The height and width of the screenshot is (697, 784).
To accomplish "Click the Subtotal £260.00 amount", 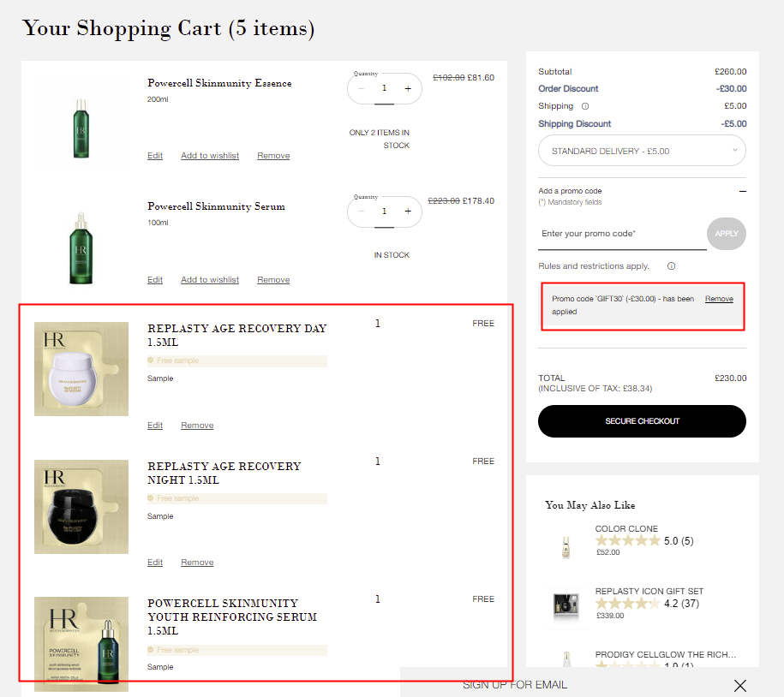I will coord(731,71).
